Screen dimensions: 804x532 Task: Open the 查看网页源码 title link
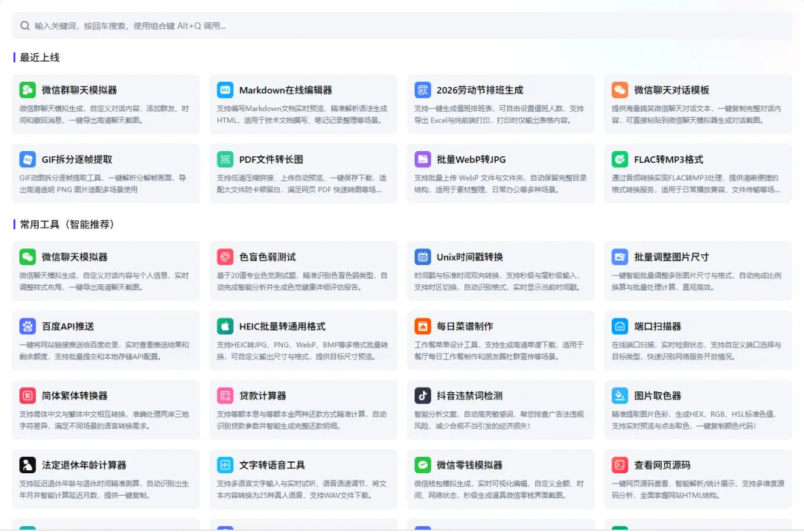[x=663, y=465]
